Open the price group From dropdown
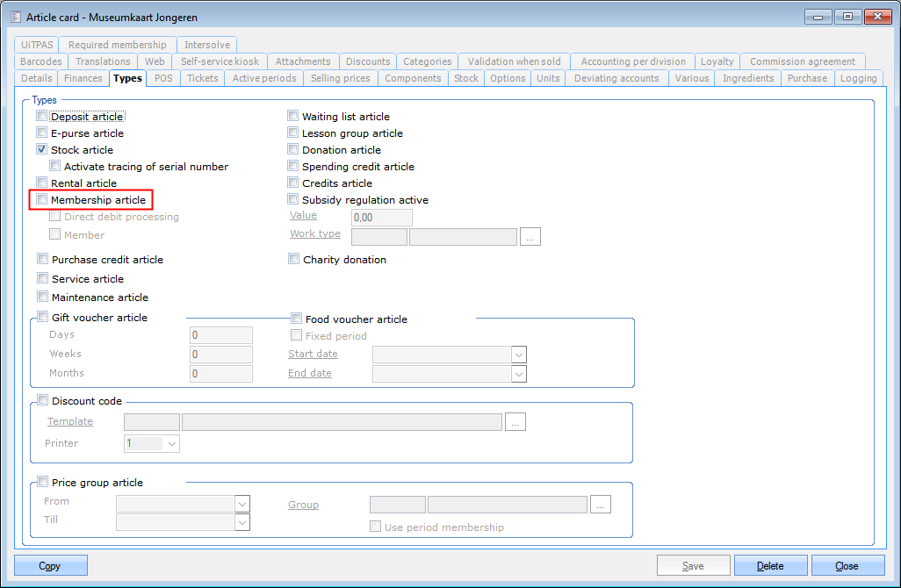Image resolution: width=901 pixels, height=588 pixels. 242,504
